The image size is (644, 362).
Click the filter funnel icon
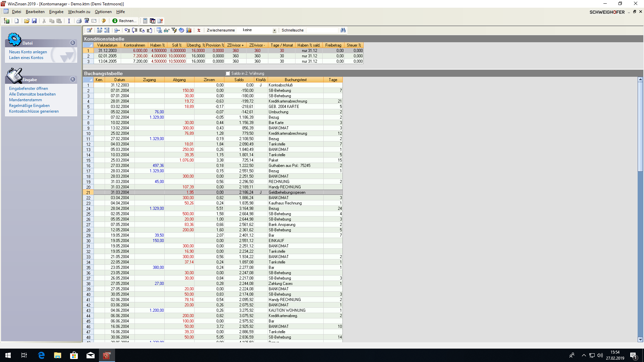point(174,30)
